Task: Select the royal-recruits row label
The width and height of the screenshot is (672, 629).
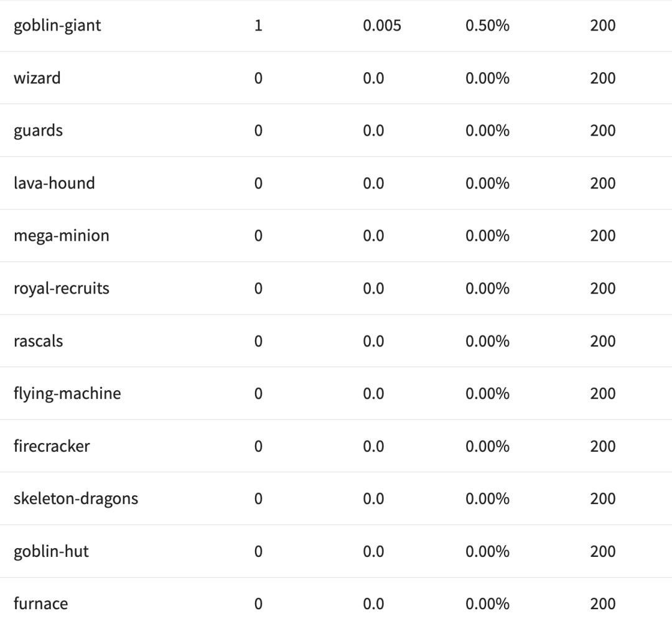Action: tap(62, 289)
